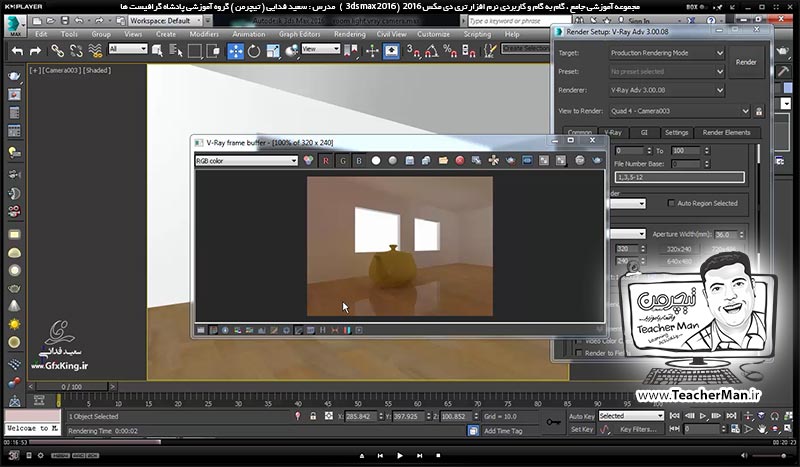Activate Bind to Space Warp tool
This screenshot has width=800, height=467.
tap(95, 51)
